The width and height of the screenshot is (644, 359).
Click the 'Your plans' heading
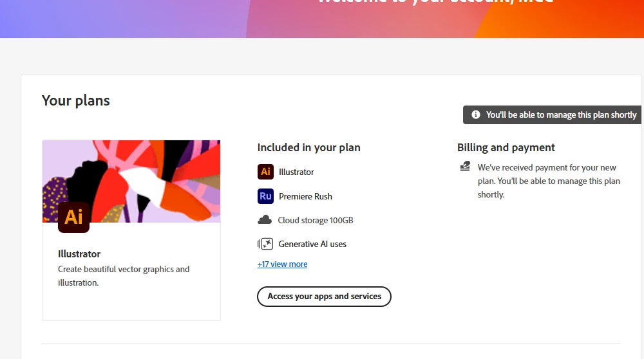point(75,100)
